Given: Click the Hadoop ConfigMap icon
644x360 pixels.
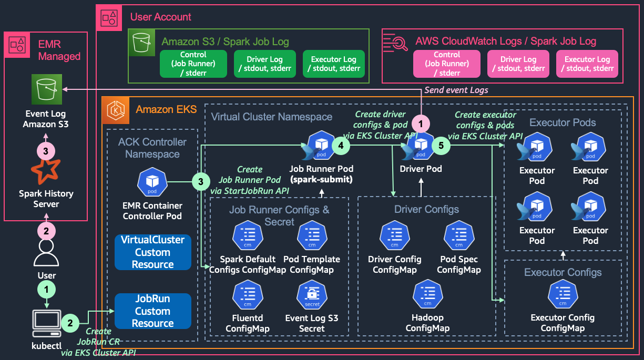Looking at the screenshot, I should coord(427,295).
